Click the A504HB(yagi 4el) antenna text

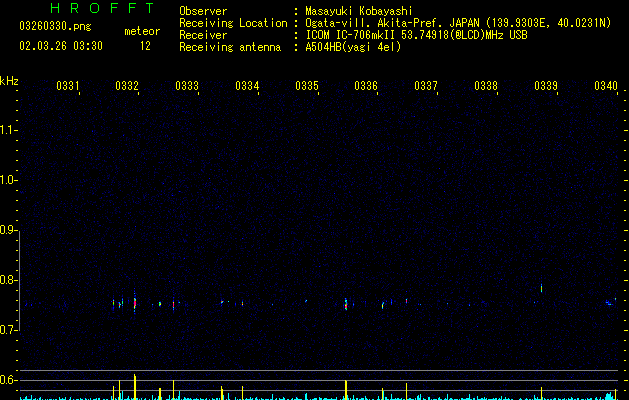353,47
